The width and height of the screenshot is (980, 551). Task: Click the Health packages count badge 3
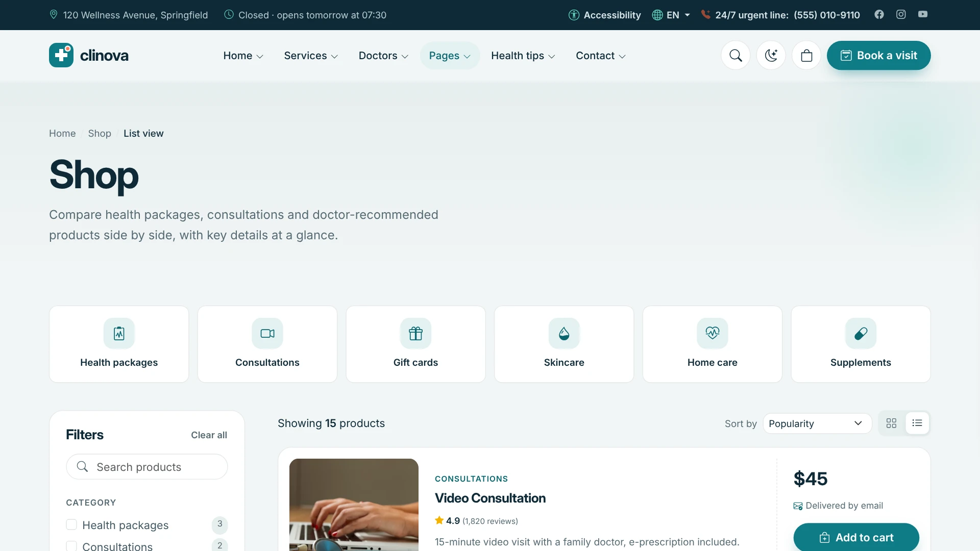[x=219, y=524]
